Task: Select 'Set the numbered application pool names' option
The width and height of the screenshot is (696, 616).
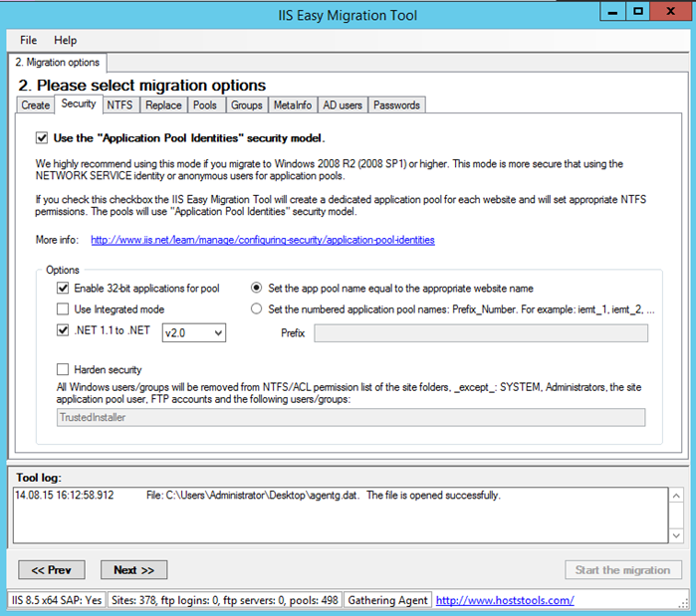Action: point(256,308)
